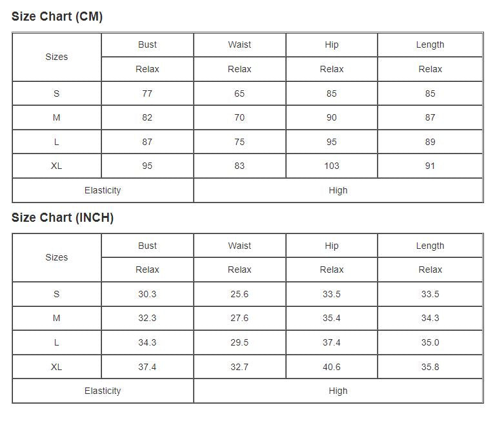This screenshot has height=421, width=504.
Task: Select the XL row label in INCH chart
Action: 57,367
